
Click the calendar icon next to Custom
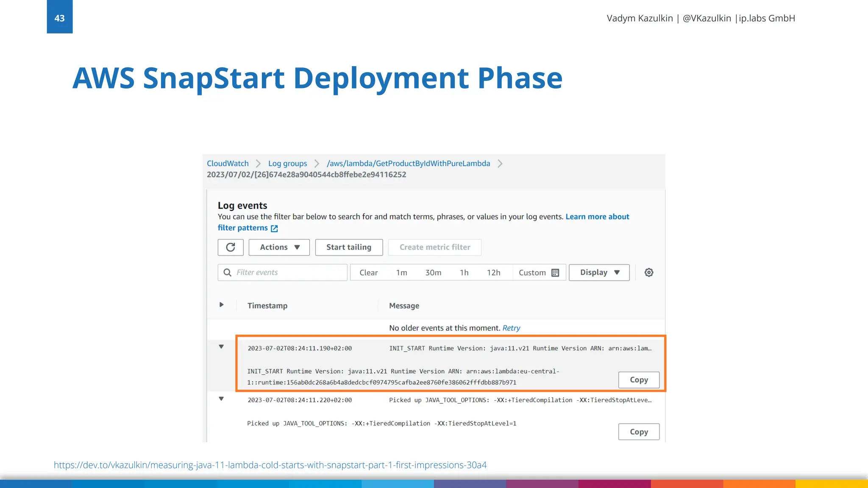[555, 273]
